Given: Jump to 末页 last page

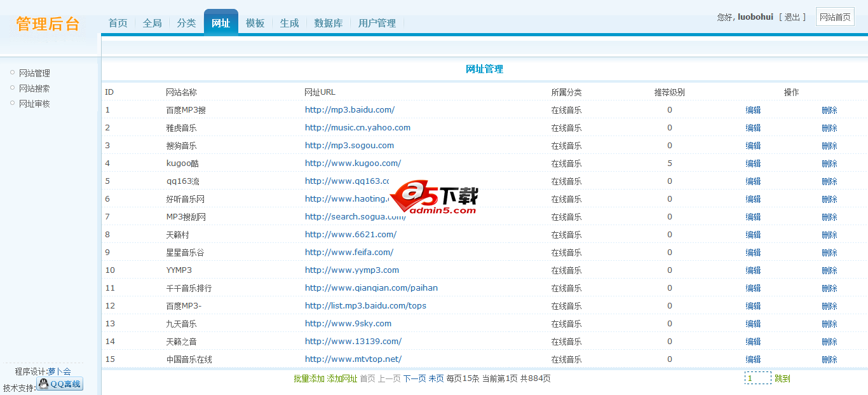Looking at the screenshot, I should point(436,378).
